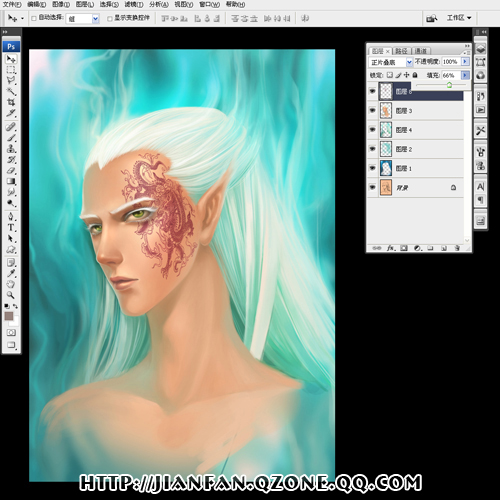
Task: Hide the 背景 background layer
Action: 372,187
